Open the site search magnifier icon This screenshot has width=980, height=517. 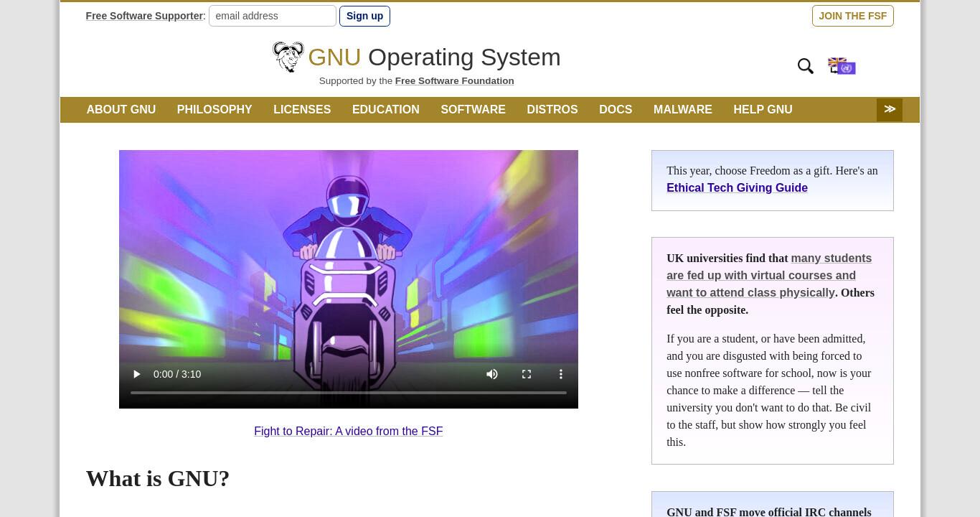pos(806,66)
